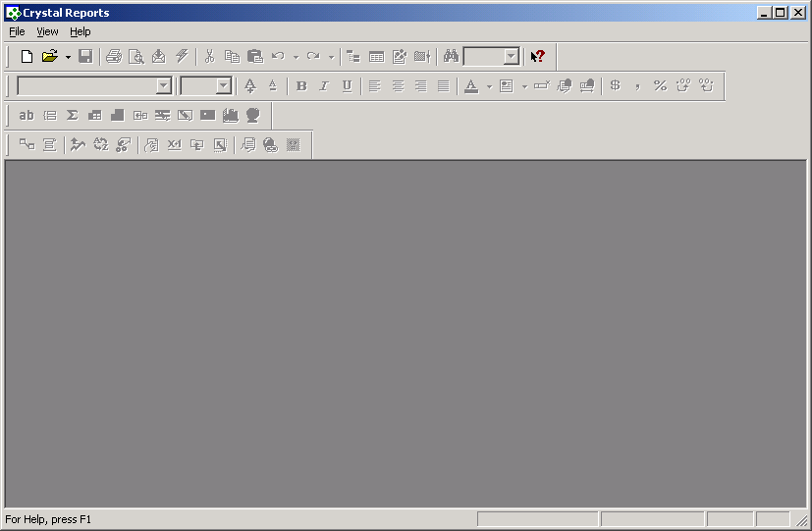Click the Insert Summary sigma icon
Image resolution: width=812 pixels, height=531 pixels.
[x=72, y=116]
